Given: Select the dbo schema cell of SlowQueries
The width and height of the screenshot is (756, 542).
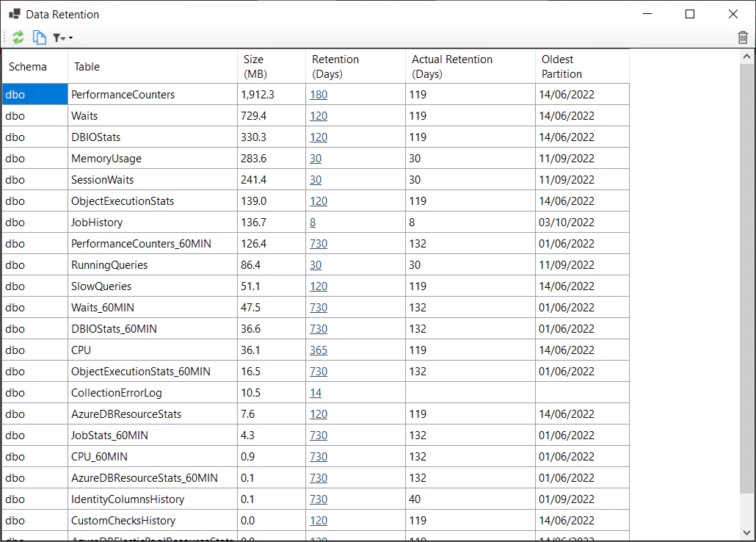Looking at the screenshot, I should 33,286.
